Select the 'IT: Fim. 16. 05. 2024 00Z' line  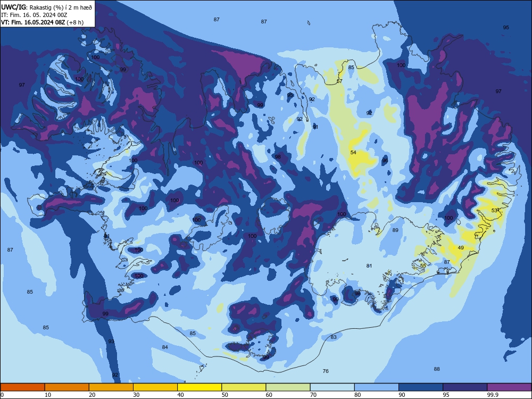(34, 15)
